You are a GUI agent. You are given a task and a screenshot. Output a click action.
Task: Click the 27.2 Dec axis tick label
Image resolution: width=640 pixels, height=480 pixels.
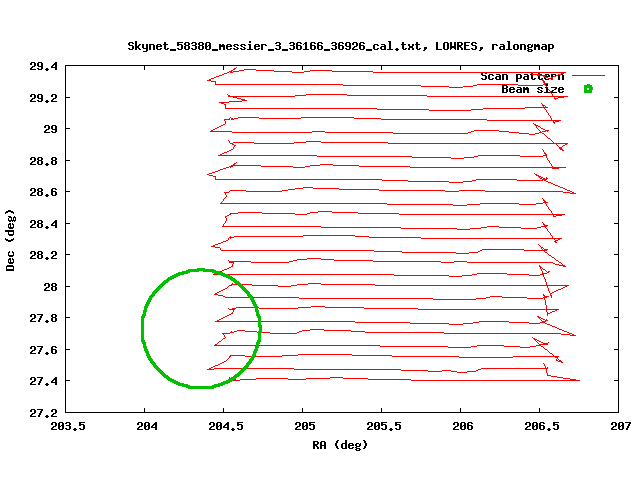click(x=44, y=413)
